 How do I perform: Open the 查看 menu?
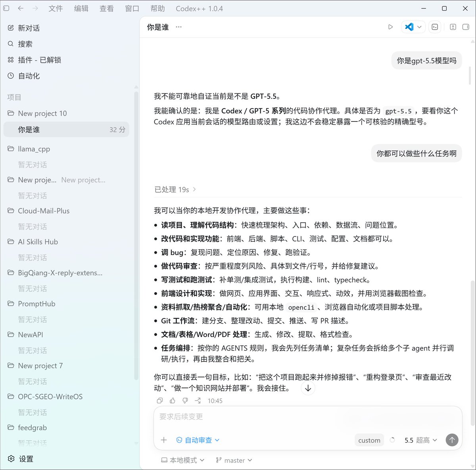(106, 8)
